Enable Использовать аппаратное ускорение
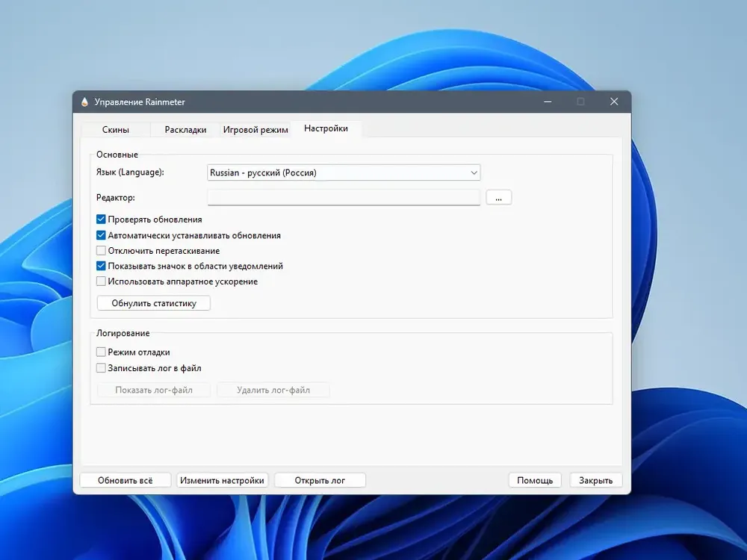This screenshot has width=747, height=560. click(101, 281)
